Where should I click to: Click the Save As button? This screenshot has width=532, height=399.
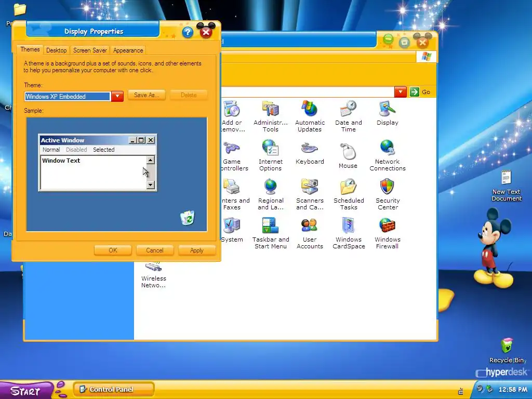pyautogui.click(x=147, y=95)
